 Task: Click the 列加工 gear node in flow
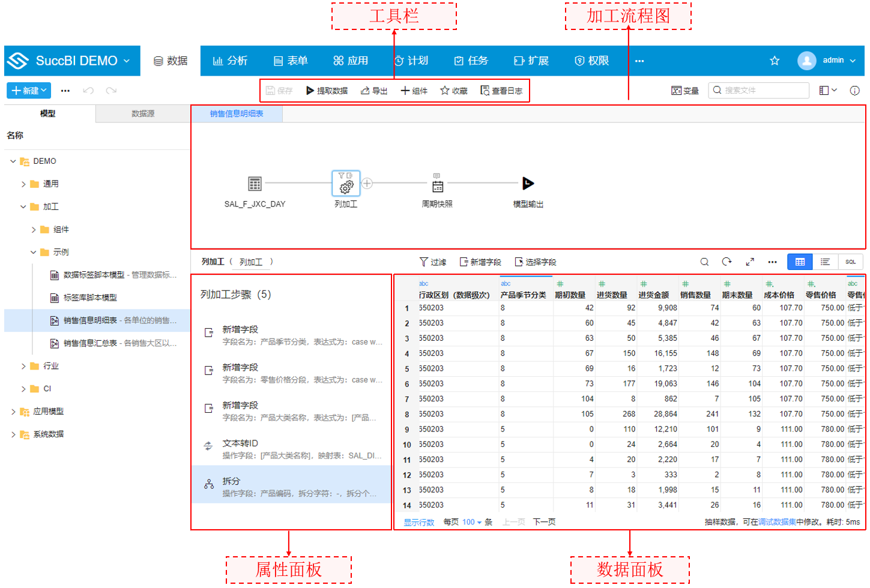click(346, 184)
